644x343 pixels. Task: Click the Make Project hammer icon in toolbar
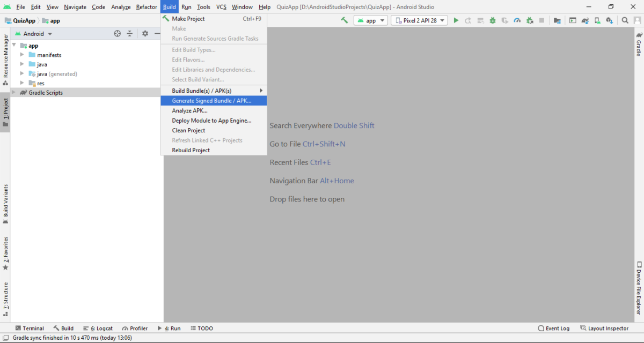(x=344, y=20)
